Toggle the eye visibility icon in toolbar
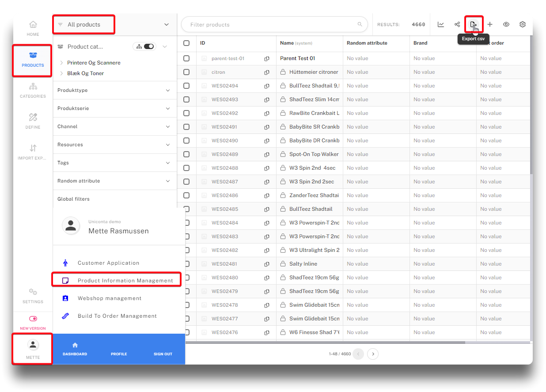The height and width of the screenshot is (392, 546). 506,24
